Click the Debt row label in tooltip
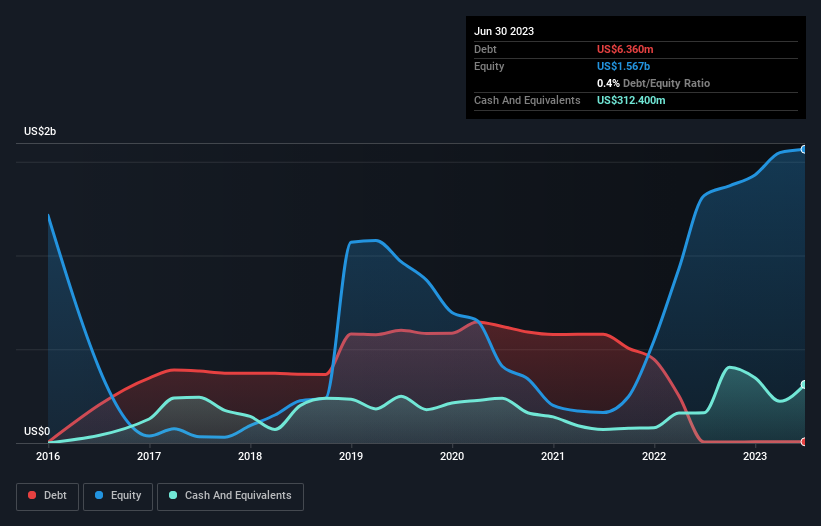 point(485,49)
